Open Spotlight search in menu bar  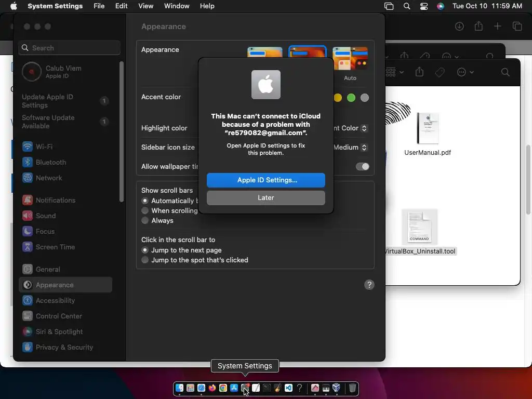point(406,6)
